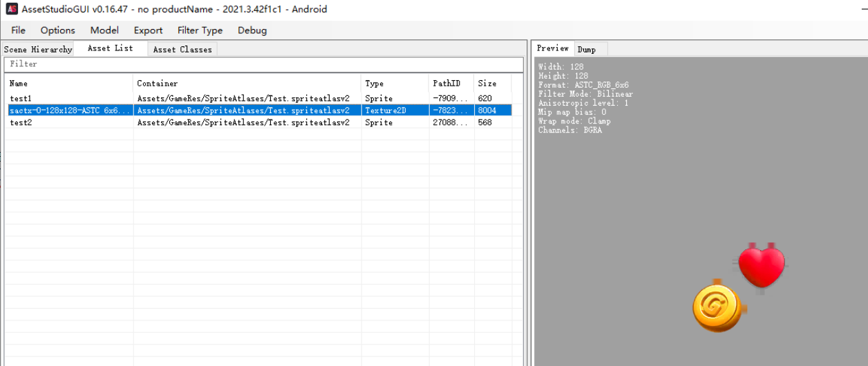Screen dimensions: 868x366
Task: Sort assets by Size column header
Action: [x=493, y=84]
